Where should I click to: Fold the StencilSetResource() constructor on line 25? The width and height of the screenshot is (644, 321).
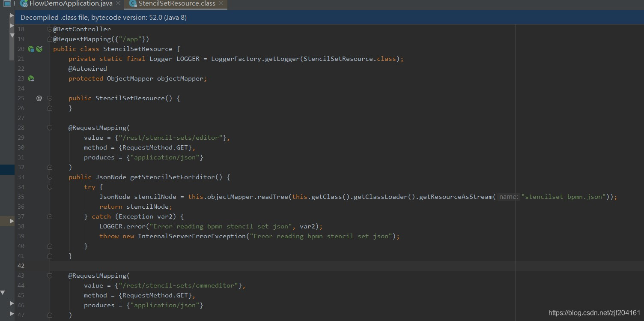[50, 98]
